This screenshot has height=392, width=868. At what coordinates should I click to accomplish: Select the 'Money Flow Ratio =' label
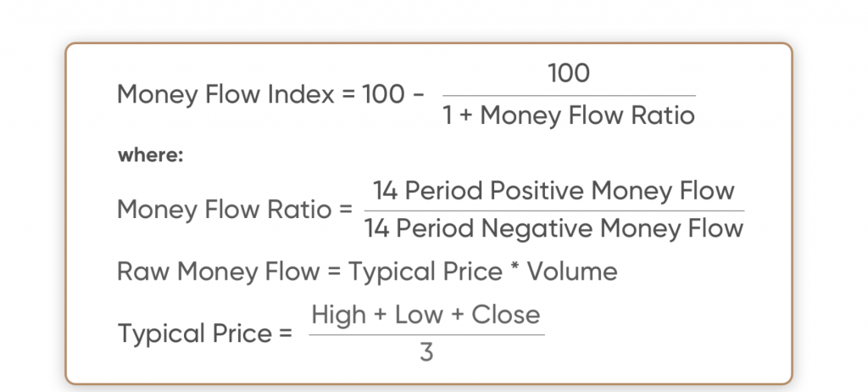click(235, 210)
